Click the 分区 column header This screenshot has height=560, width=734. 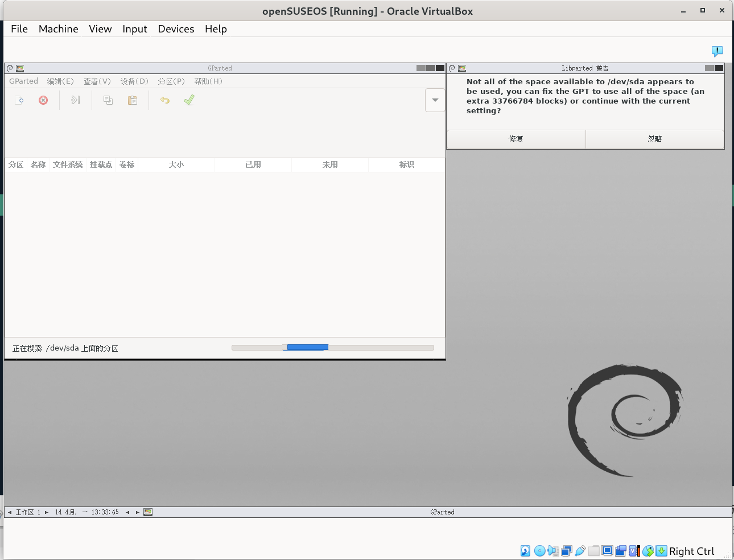16,164
